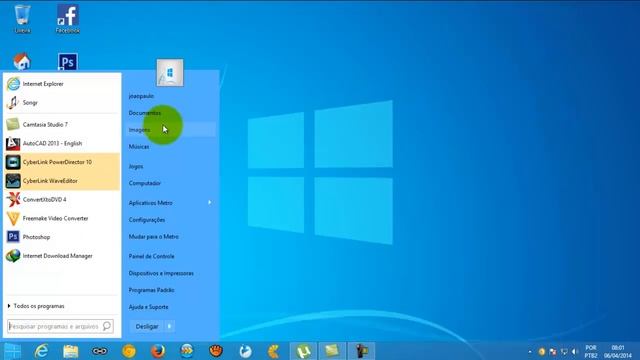Open the Action Center flag tray icon
Image resolution: width=640 pixels, height=360 pixels.
click(x=553, y=351)
